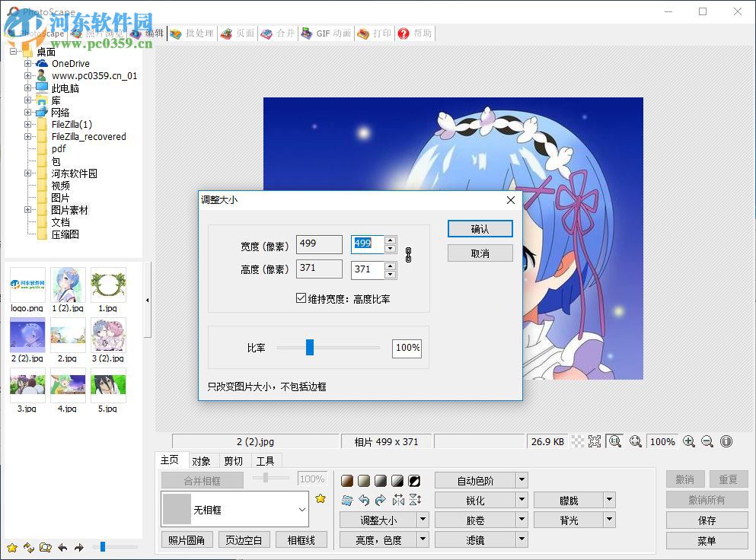This screenshot has height=560, width=756.
Task: Click the 确认 button in resize dialog
Action: tap(480, 228)
